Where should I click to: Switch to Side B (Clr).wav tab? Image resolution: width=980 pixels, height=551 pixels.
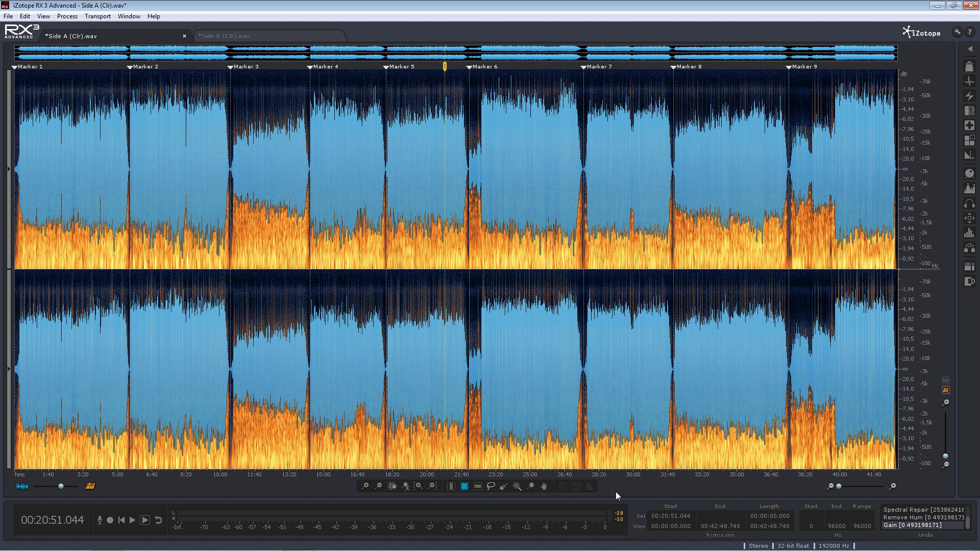(x=224, y=36)
